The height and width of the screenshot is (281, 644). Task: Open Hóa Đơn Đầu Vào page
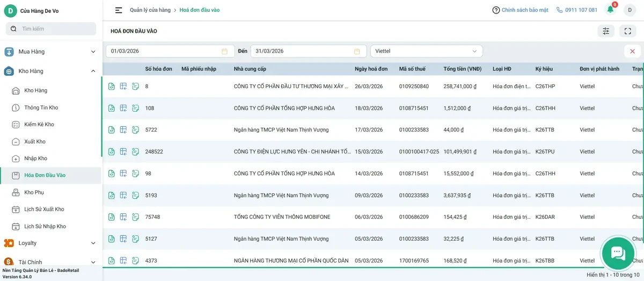coord(51,175)
